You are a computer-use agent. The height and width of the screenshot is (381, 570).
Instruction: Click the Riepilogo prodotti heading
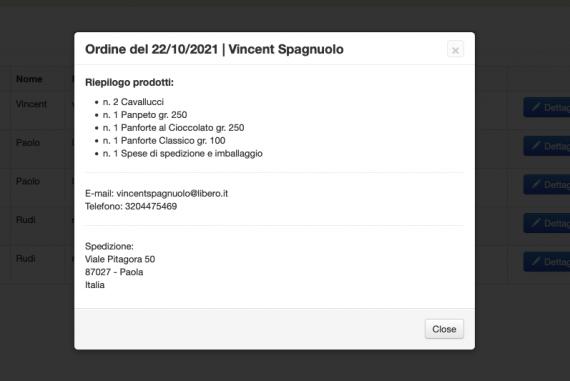point(129,83)
